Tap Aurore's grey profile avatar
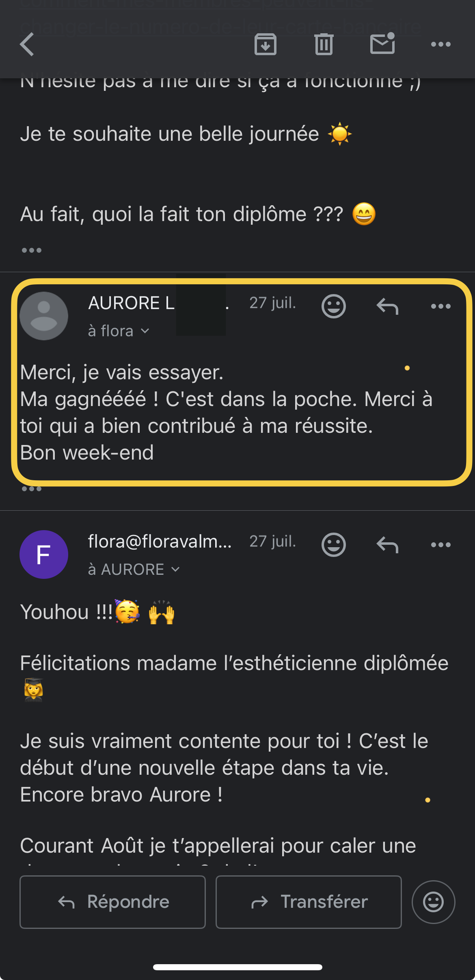The height and width of the screenshot is (980, 475). point(44,316)
